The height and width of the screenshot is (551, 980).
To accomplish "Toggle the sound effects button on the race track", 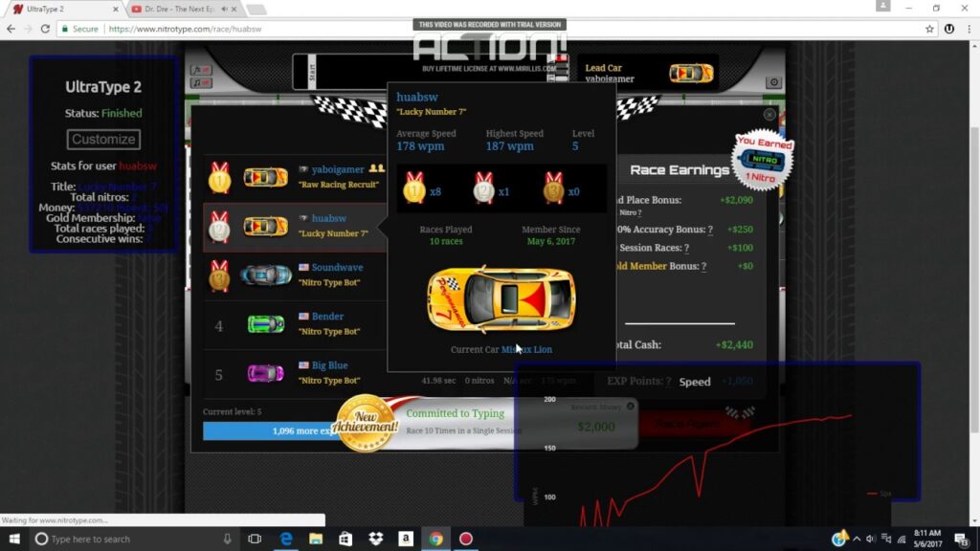I will click(x=201, y=70).
